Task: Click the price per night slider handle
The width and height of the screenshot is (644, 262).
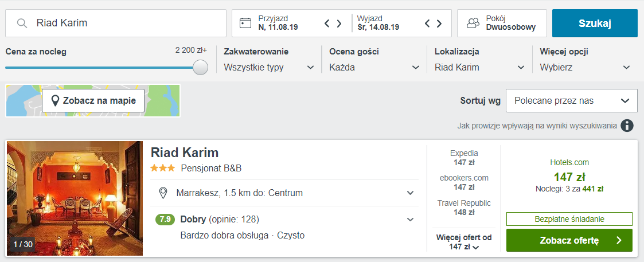Action: [x=201, y=67]
